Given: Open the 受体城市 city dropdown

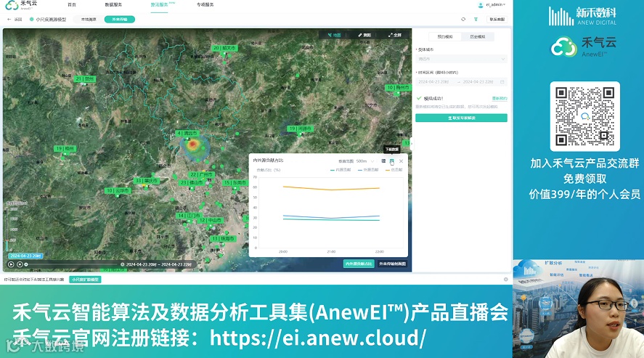Looking at the screenshot, I should pos(461,59).
